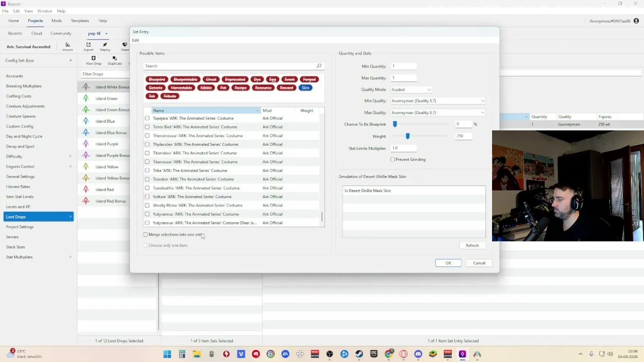Open the Calculator app from the taskbar

point(182,354)
